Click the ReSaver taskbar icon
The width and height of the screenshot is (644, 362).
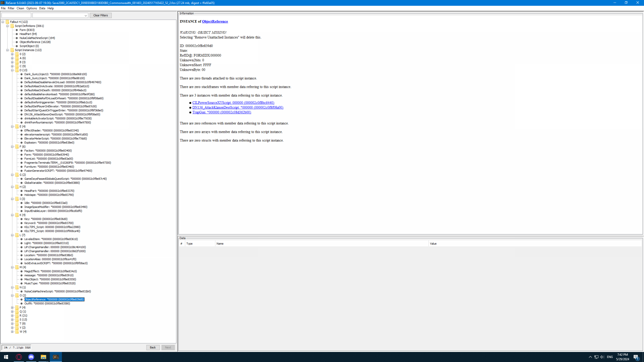point(56,357)
